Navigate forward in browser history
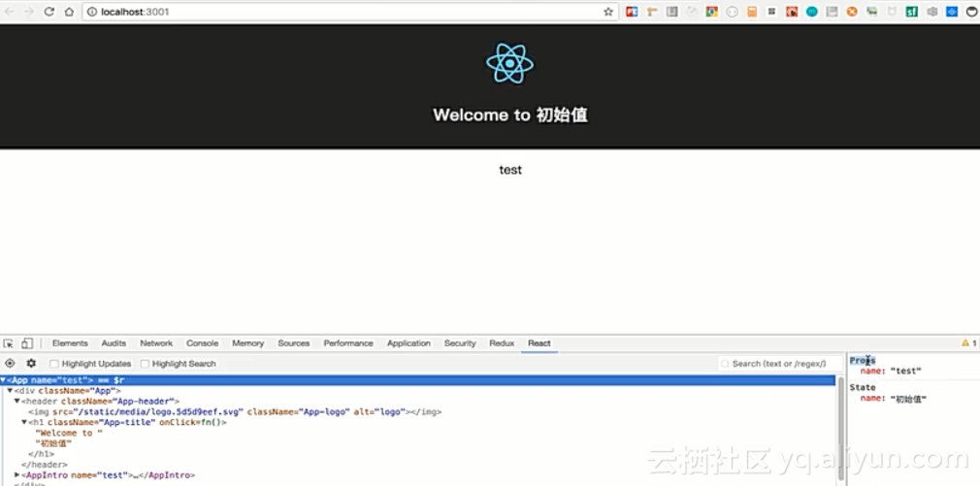Image resolution: width=980 pixels, height=486 pixels. click(x=29, y=12)
